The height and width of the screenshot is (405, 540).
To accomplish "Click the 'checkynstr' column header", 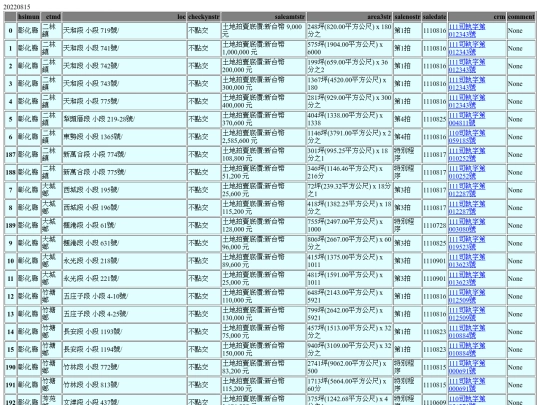I will coord(204,17).
